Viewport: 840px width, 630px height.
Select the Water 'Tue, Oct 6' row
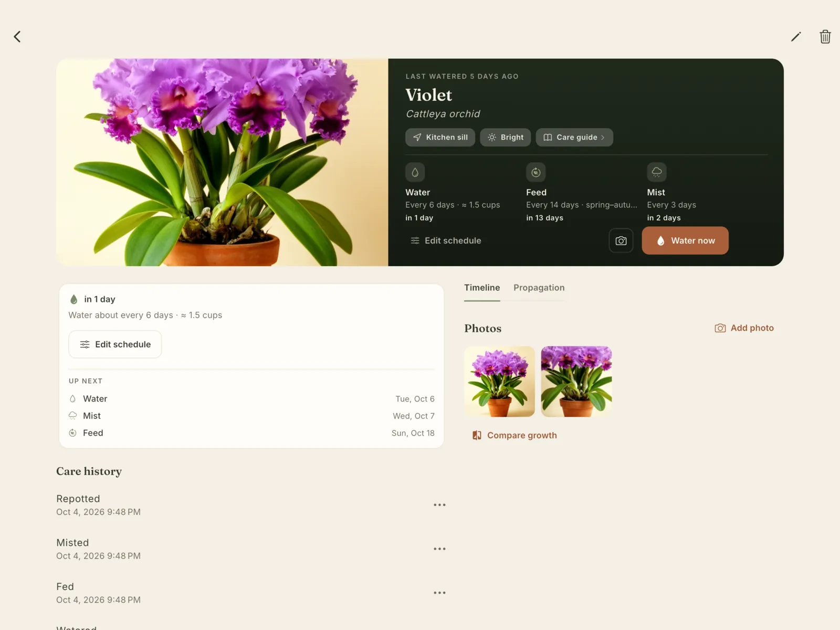point(251,399)
